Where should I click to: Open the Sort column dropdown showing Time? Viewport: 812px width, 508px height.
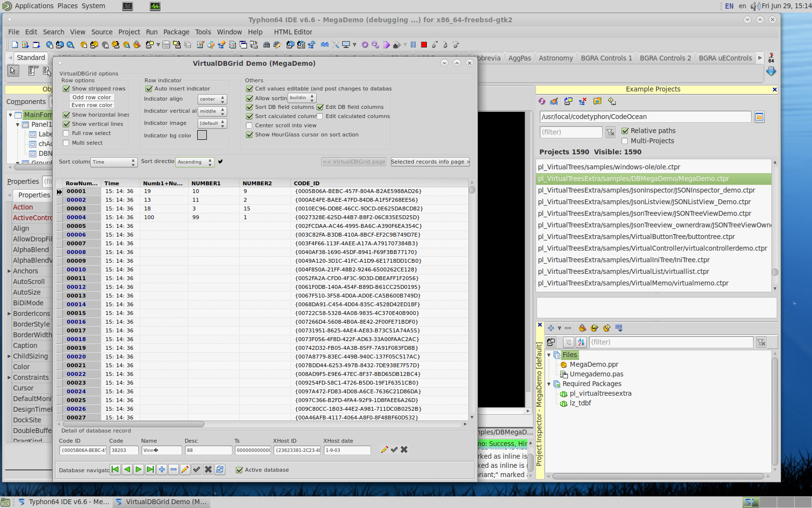click(x=114, y=162)
